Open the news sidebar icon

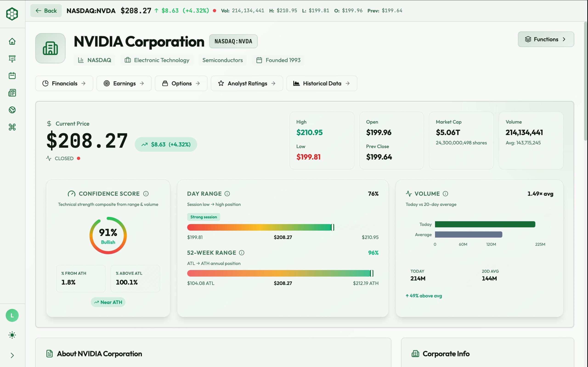click(12, 93)
